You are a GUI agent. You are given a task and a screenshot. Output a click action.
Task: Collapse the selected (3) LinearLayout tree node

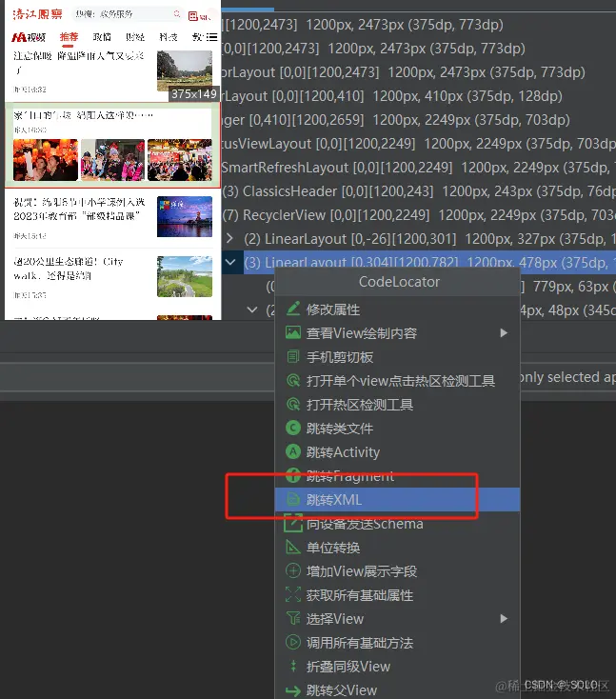pyautogui.click(x=230, y=262)
